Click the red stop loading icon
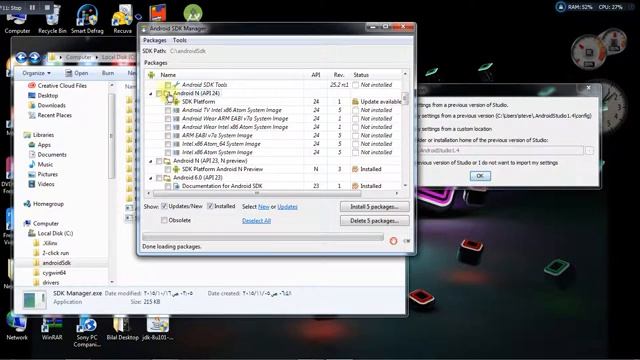640x360 pixels. [x=393, y=241]
